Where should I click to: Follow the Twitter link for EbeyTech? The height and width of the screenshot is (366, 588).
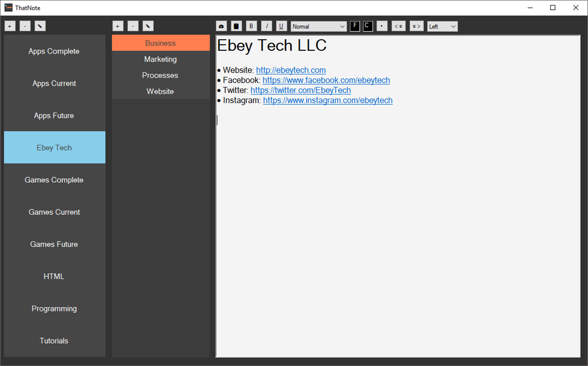301,90
